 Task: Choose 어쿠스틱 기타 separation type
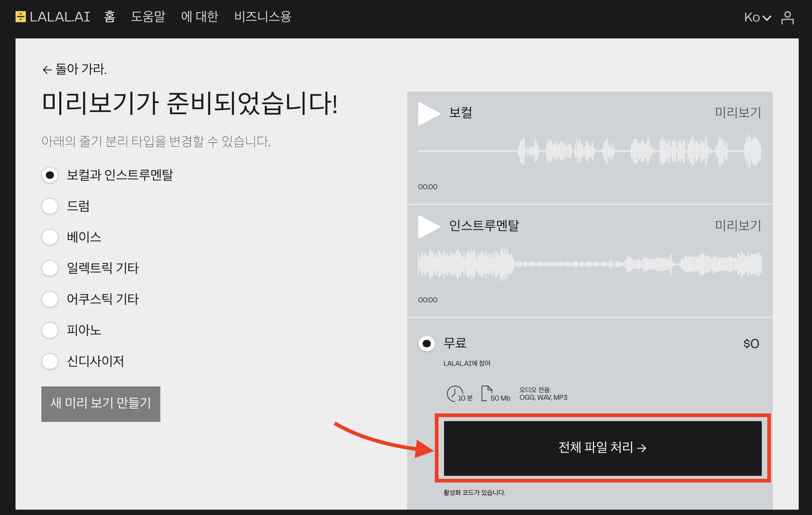pos(50,299)
